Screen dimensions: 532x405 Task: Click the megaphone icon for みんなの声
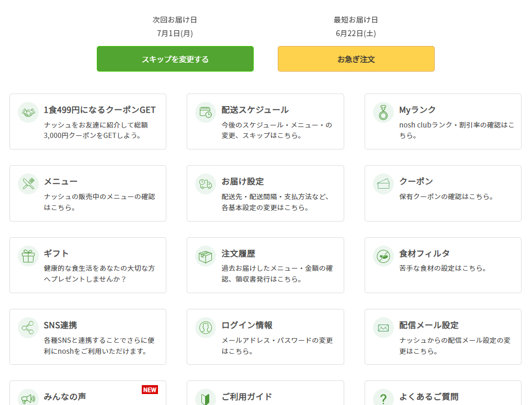point(28,397)
